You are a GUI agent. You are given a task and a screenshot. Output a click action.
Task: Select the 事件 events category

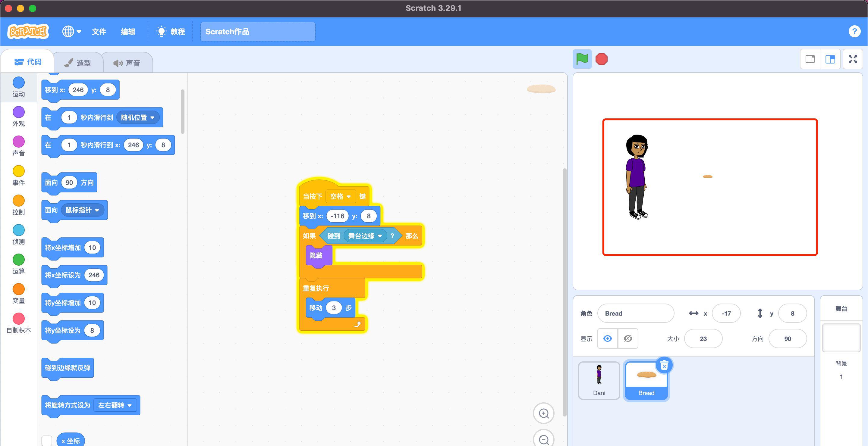pos(18,175)
